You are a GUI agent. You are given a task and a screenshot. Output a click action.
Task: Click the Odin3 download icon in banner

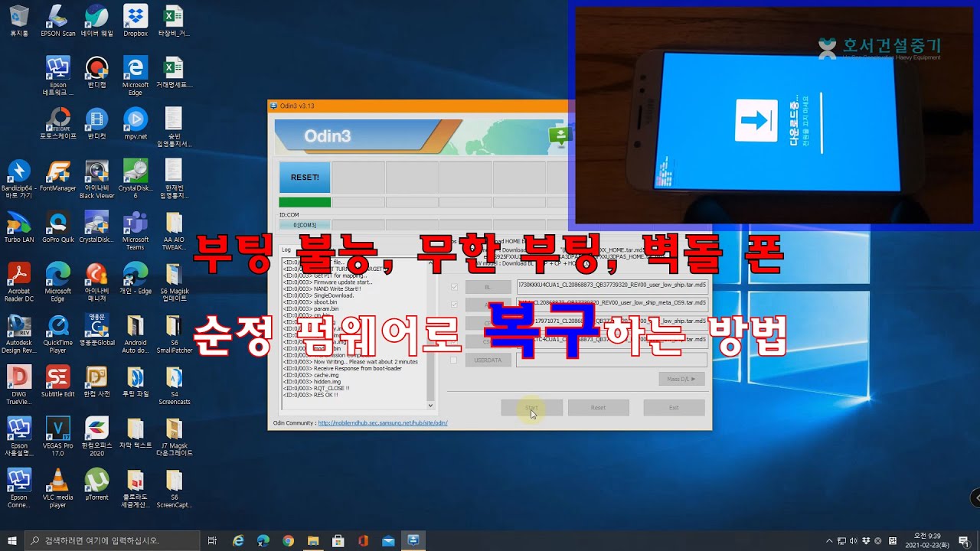tap(560, 136)
